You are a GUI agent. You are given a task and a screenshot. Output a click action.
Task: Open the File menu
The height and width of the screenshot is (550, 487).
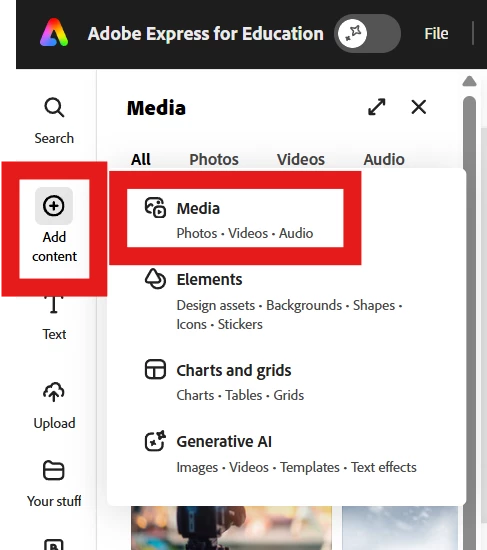[436, 34]
